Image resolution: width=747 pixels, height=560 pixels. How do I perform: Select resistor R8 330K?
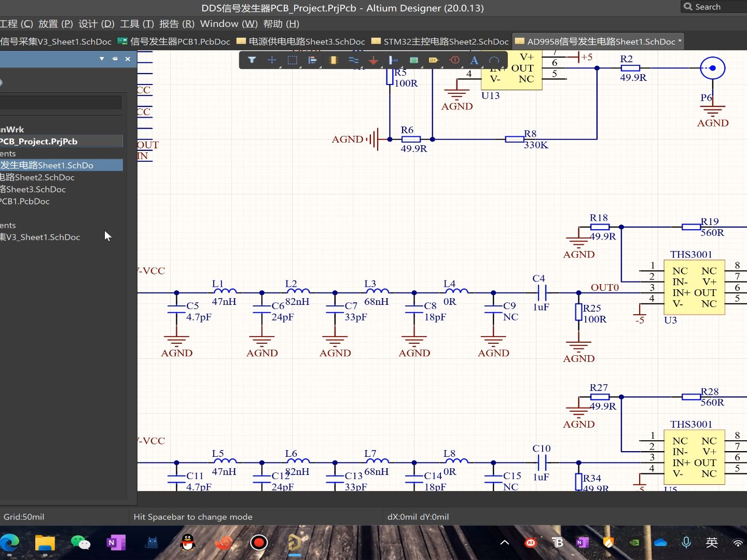click(x=515, y=139)
